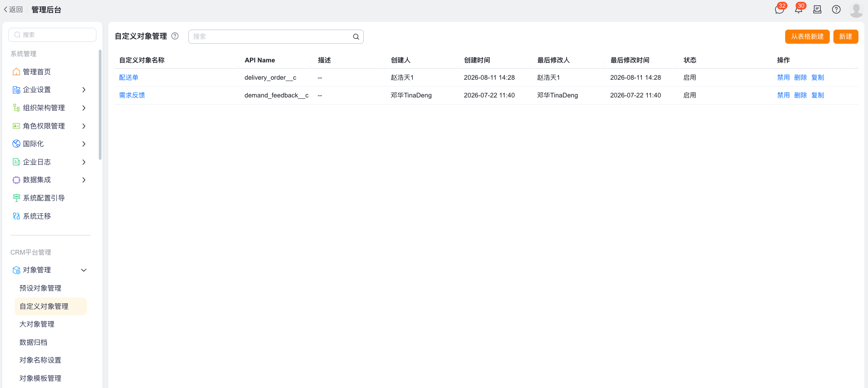Open the notification bell with badge 30
The image size is (868, 388).
pyautogui.click(x=798, y=10)
